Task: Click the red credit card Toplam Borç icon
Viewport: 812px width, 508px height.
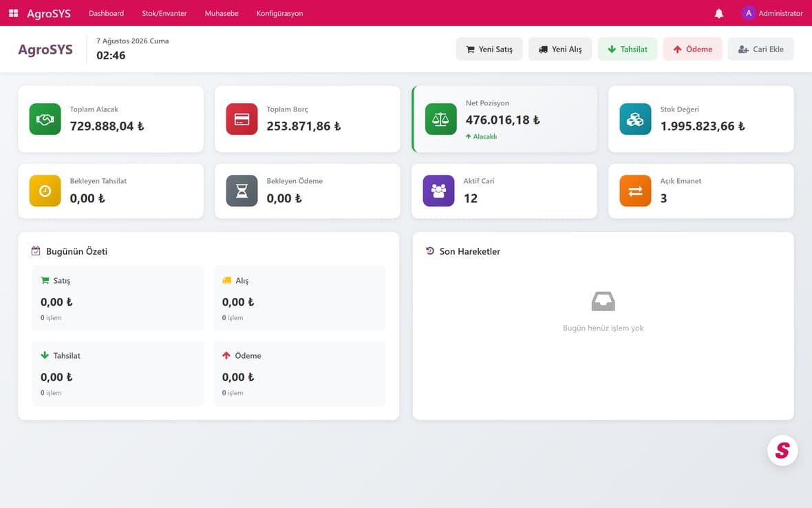Action: click(x=242, y=119)
